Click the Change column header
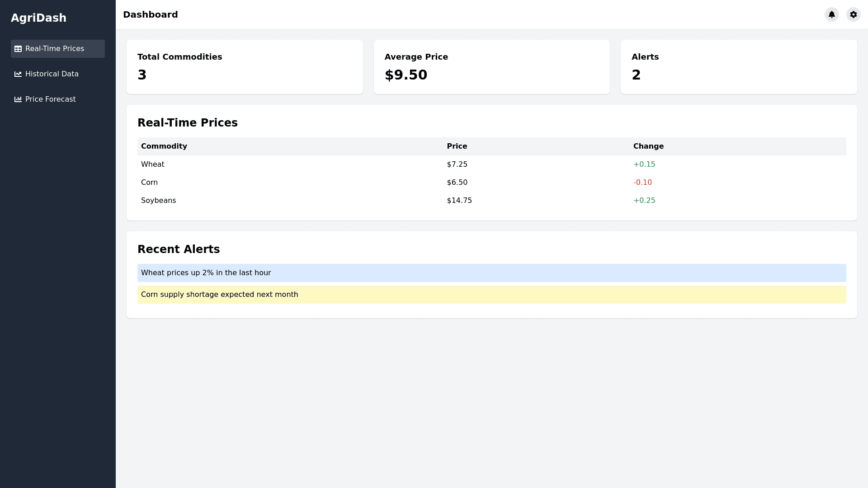 648,146
